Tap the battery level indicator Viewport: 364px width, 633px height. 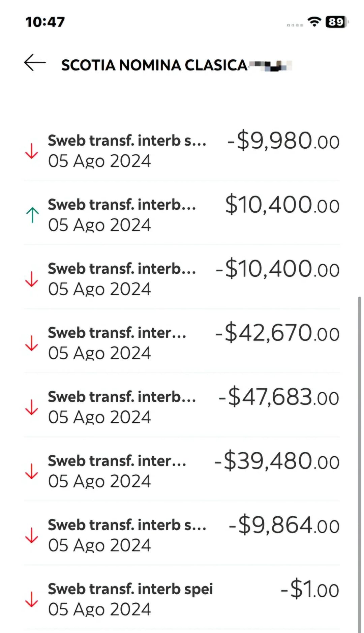coord(336,22)
